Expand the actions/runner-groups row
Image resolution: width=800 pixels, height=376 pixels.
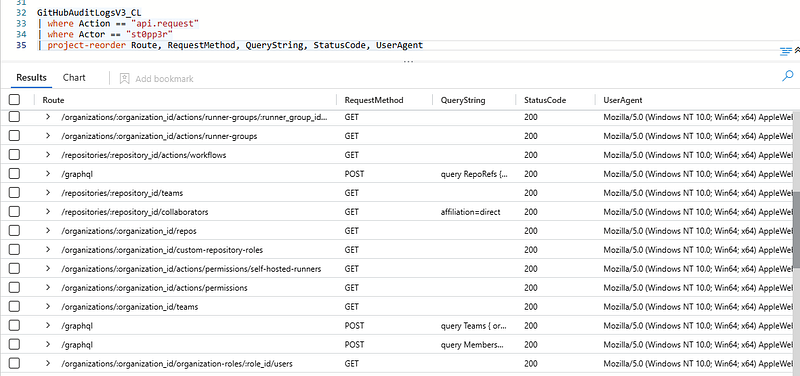coord(48,136)
